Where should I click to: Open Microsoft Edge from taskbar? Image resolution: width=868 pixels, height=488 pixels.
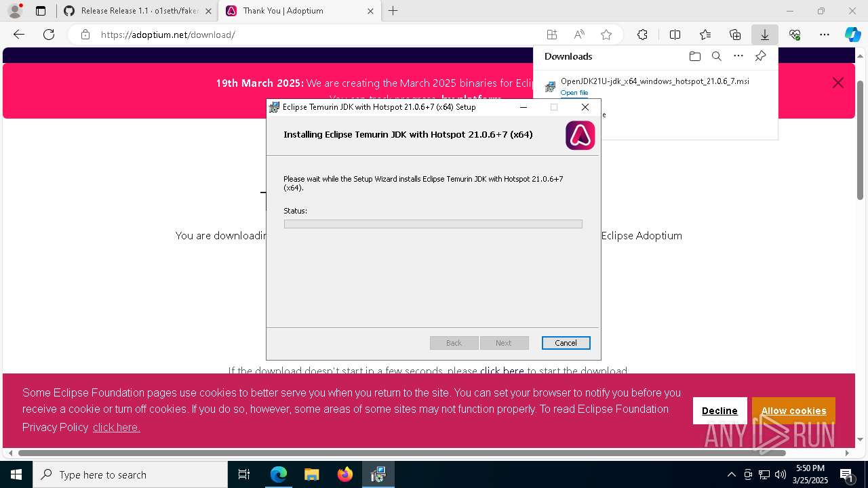click(x=278, y=474)
